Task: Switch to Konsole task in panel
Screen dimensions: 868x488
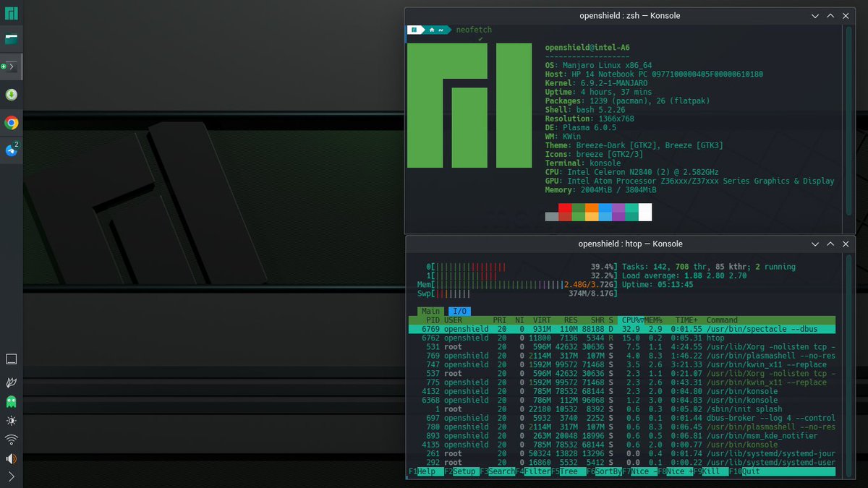Action: click(12, 67)
